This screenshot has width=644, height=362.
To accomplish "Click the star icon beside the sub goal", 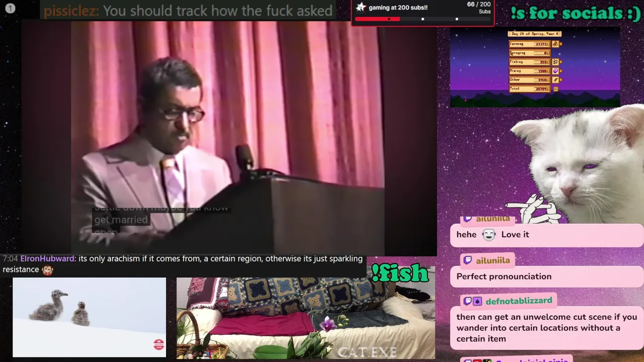I will pos(360,7).
